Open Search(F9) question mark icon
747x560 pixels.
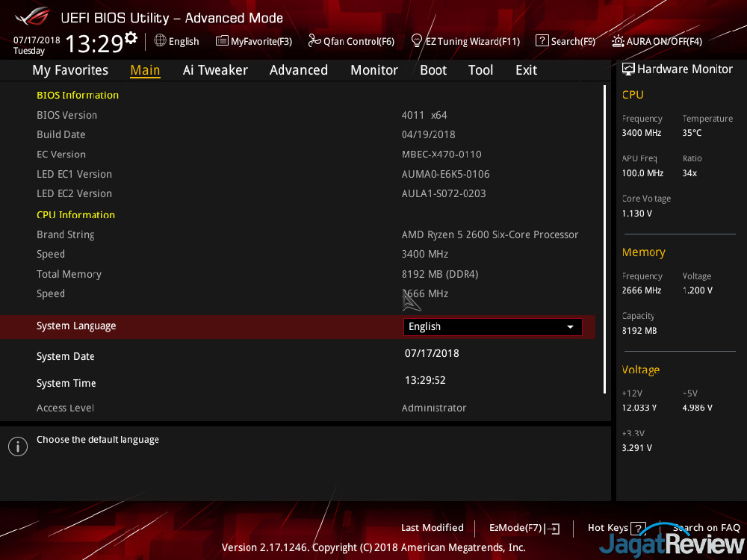coord(542,41)
